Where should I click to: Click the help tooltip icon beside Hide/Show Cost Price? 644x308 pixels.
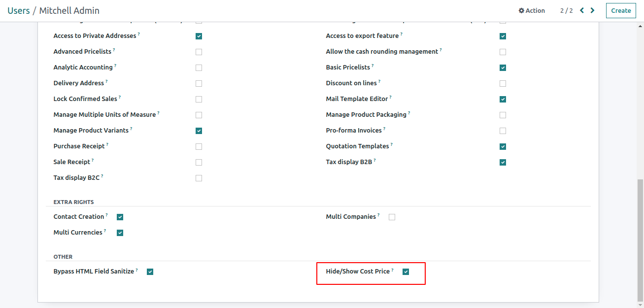(393, 270)
